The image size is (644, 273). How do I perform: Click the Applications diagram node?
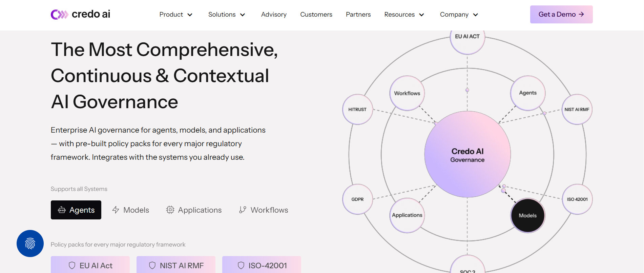pos(407,215)
